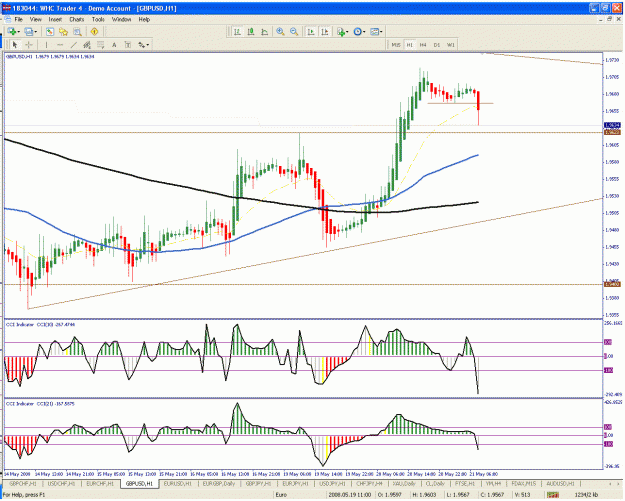The height and width of the screenshot is (501, 625).
Task: Switch to the USDJPY,H1 chart tab
Action: 332,484
